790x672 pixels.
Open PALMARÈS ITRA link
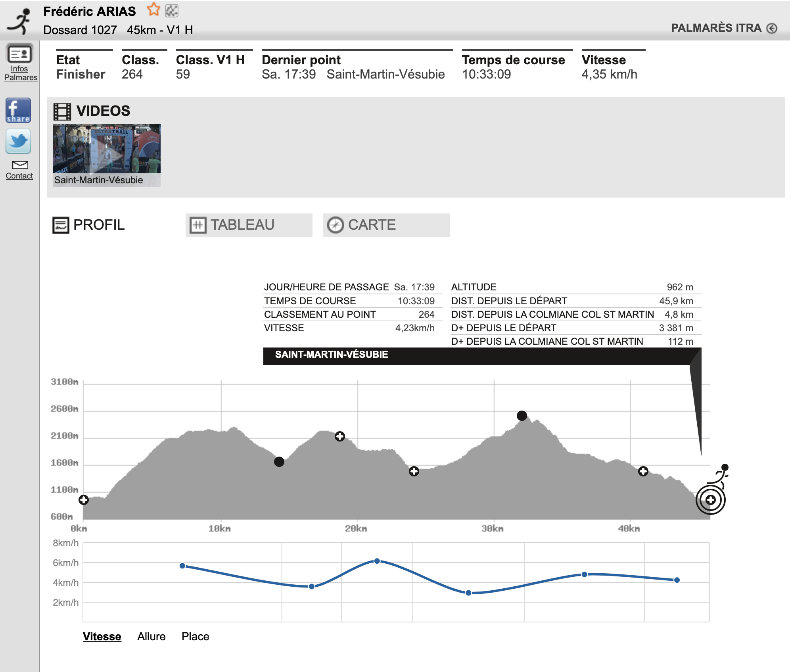pyautogui.click(x=716, y=28)
